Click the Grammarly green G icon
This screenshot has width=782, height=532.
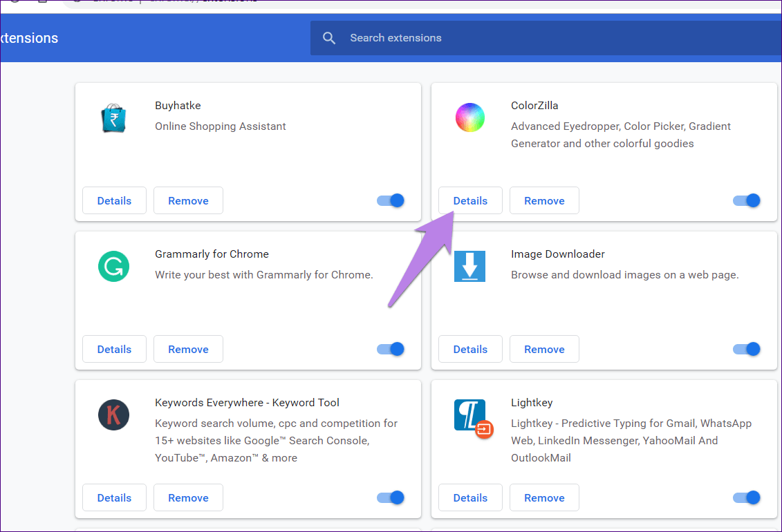pyautogui.click(x=113, y=267)
